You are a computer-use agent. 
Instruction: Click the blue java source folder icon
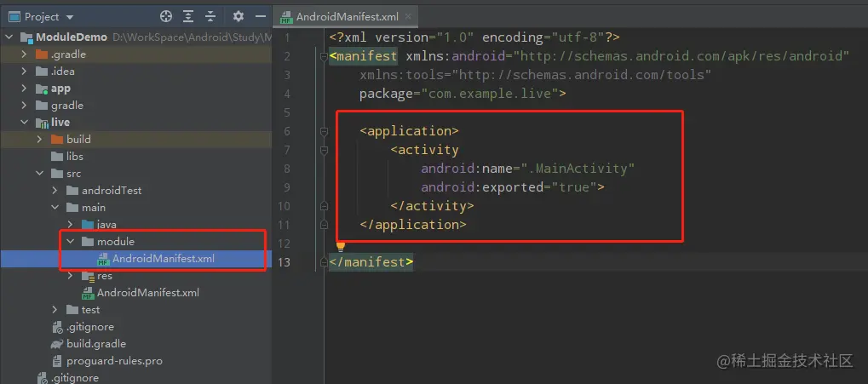(88, 225)
